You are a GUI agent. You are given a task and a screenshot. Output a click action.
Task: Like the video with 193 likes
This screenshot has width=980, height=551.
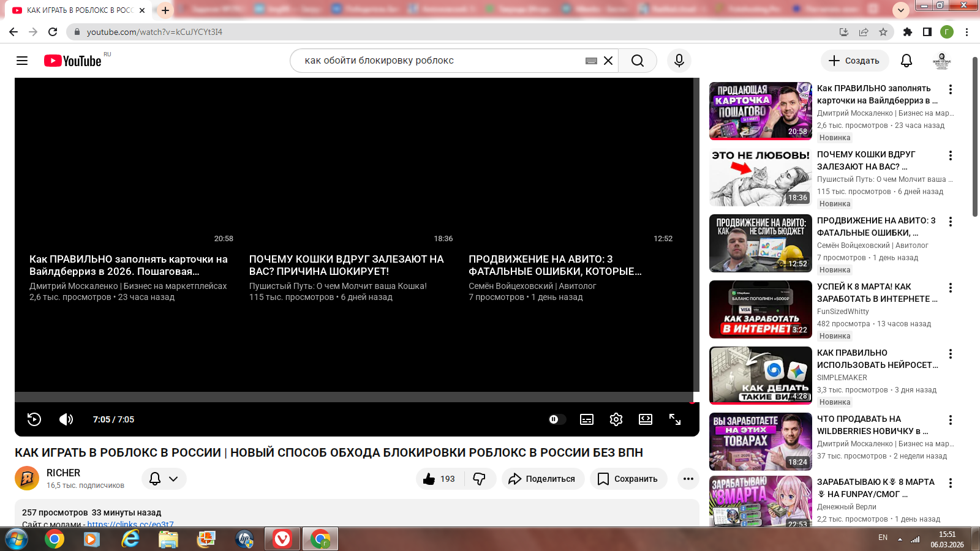(440, 479)
